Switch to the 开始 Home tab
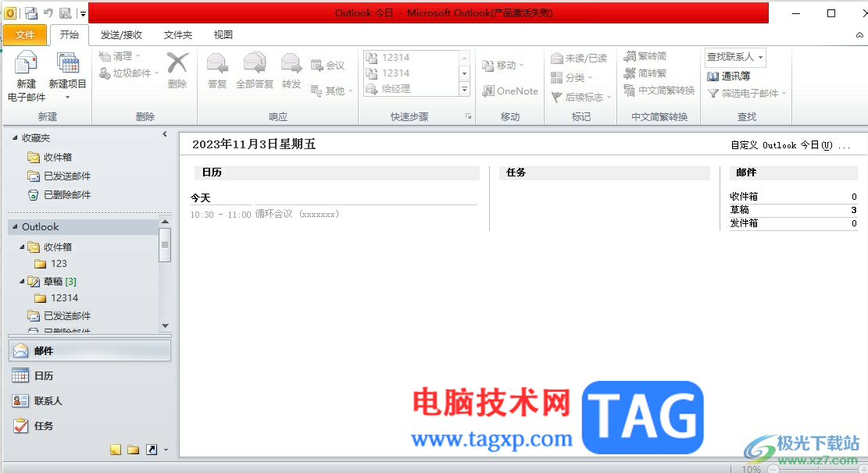 coord(70,35)
